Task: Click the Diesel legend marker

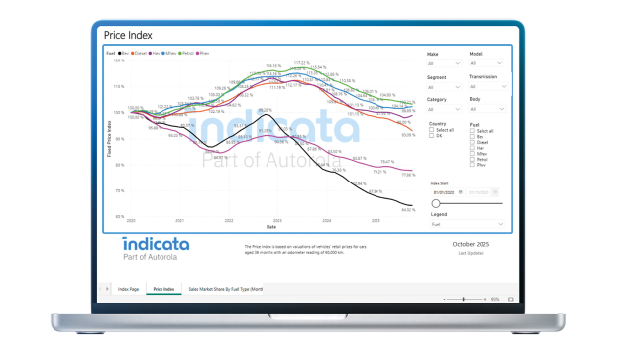Action: coord(133,53)
